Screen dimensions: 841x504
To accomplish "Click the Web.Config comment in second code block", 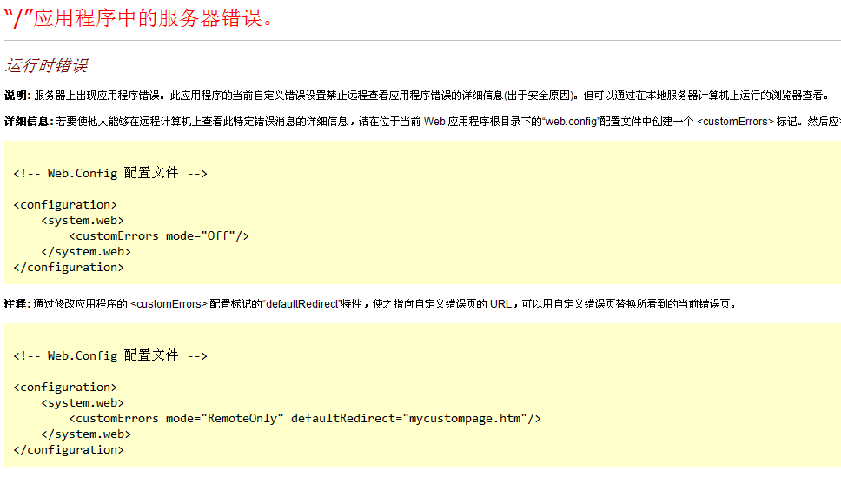I will tap(110, 356).
